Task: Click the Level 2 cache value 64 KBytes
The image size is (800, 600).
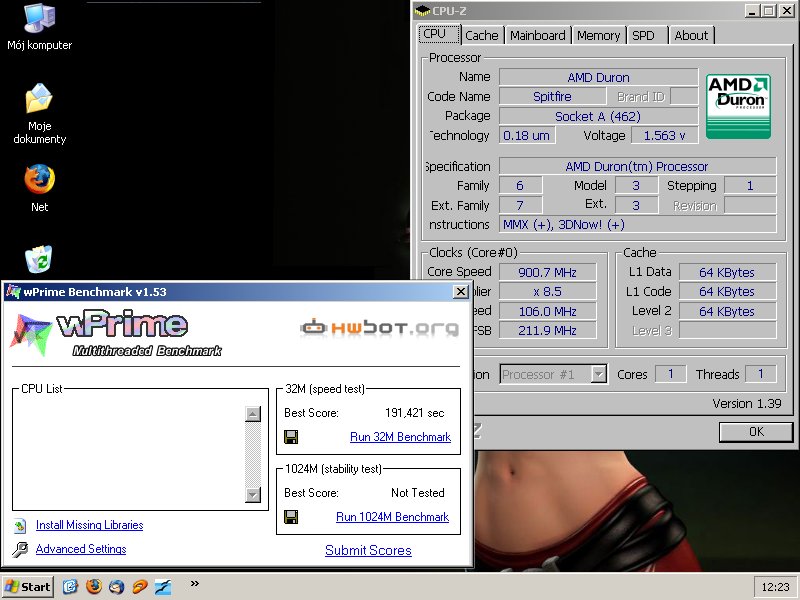Action: click(727, 311)
